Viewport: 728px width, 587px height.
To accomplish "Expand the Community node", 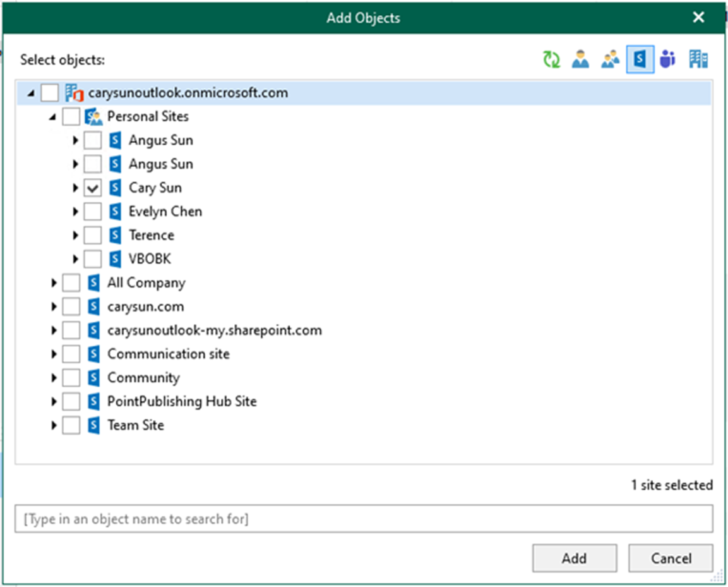I will pos(54,377).
